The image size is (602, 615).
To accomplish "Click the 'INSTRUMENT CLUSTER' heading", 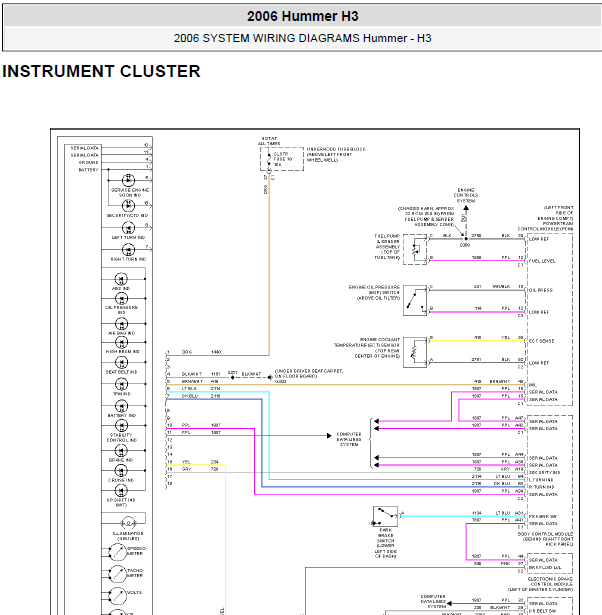I will point(101,71).
